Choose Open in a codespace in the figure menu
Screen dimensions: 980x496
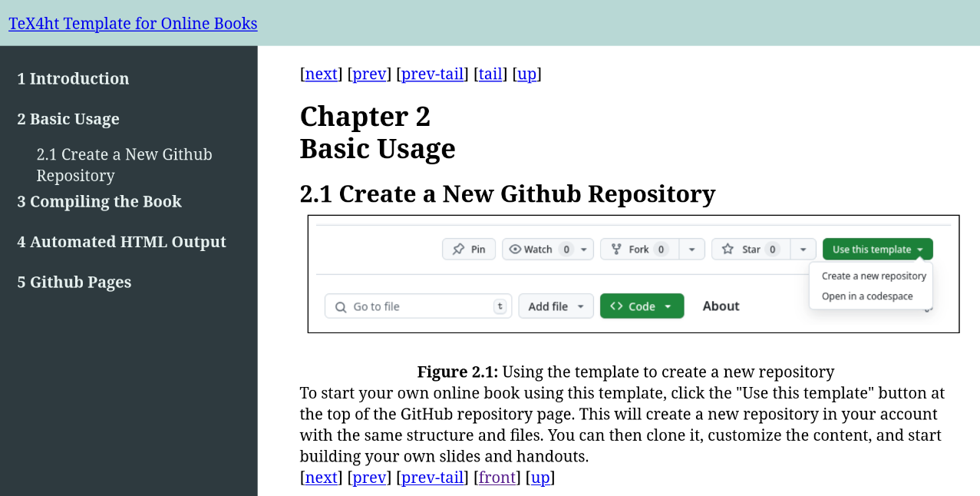coord(867,296)
